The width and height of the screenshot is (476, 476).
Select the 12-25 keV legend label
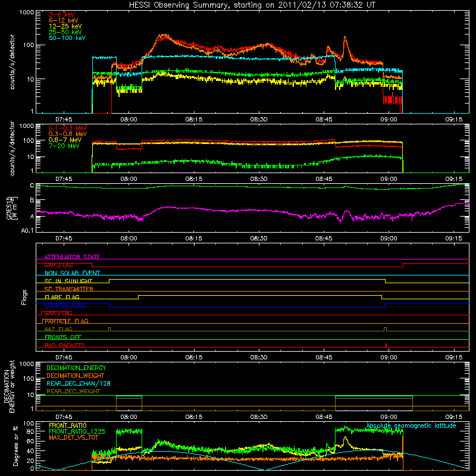[x=65, y=26]
